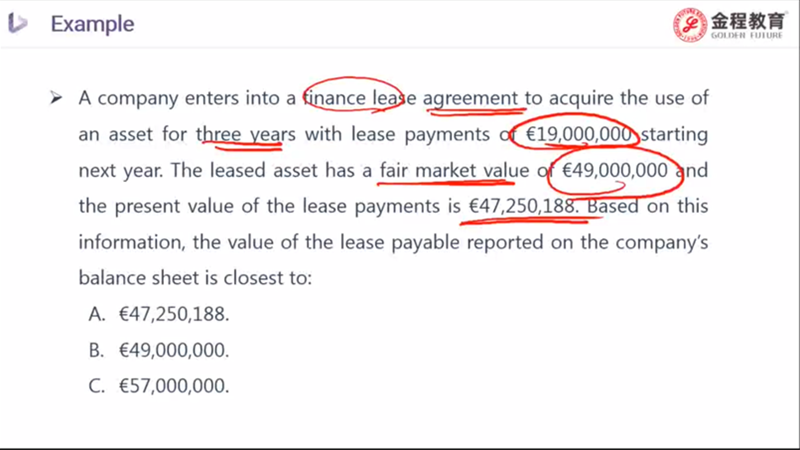Click the Example slide heading
The height and width of the screenshot is (450, 800).
click(92, 24)
